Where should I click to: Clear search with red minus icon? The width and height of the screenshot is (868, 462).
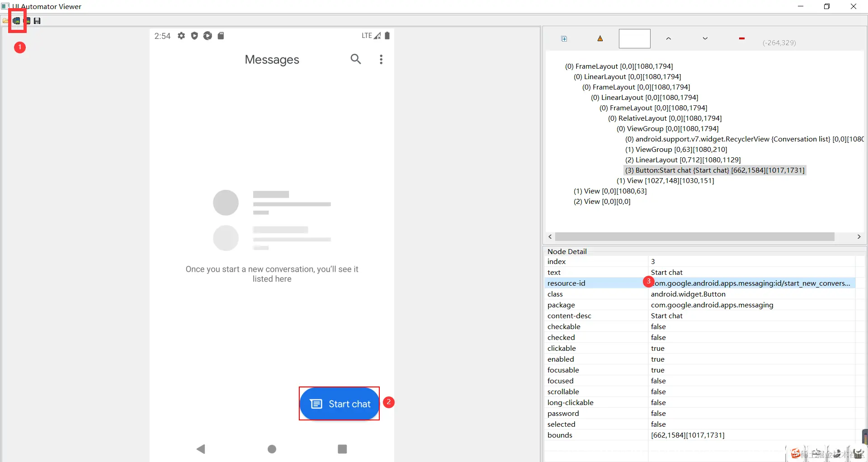pos(742,39)
